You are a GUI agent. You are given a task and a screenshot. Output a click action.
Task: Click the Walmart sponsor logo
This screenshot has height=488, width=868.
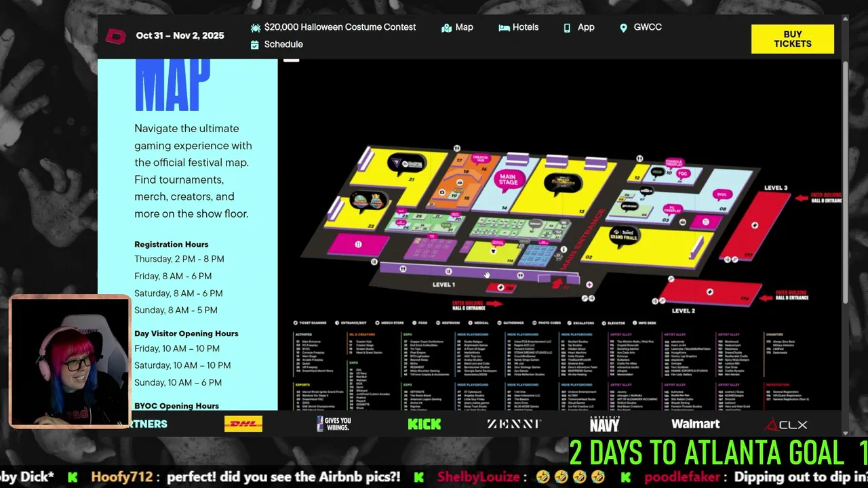[696, 424]
